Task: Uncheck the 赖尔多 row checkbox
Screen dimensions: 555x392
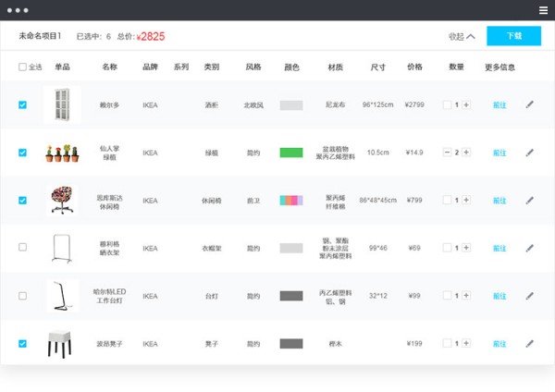Action: point(23,104)
